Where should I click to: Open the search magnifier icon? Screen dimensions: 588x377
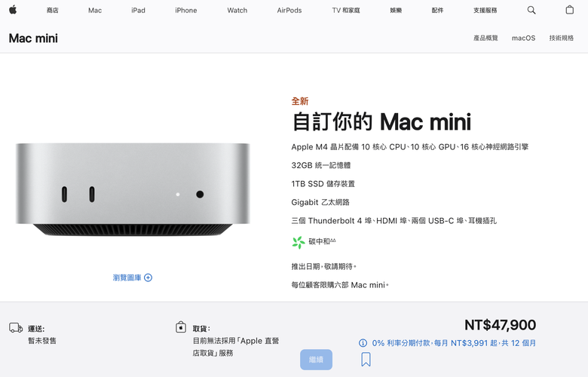click(531, 10)
